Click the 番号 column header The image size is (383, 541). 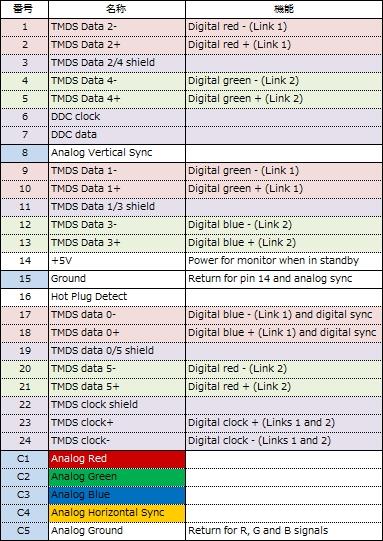coord(24,9)
